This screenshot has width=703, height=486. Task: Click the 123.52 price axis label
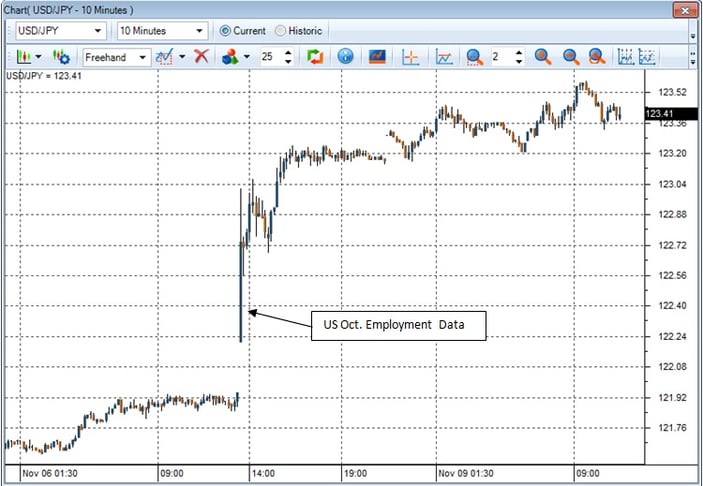click(672, 92)
